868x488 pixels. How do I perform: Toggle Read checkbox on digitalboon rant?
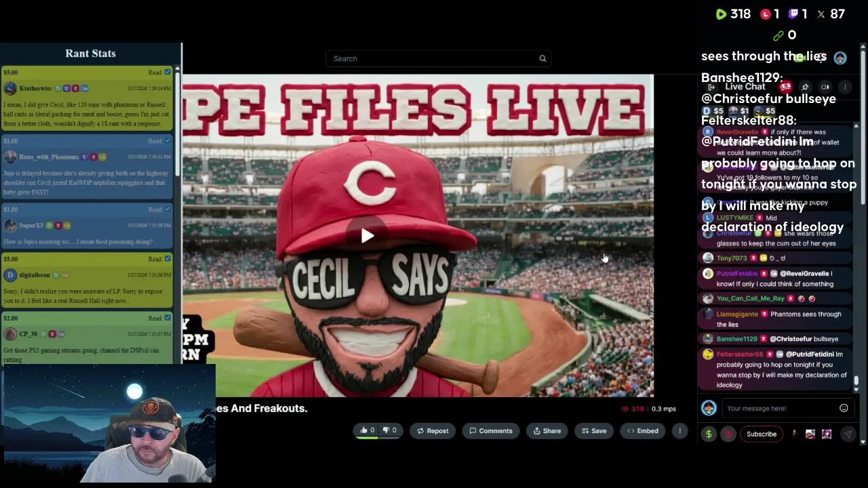pos(167,259)
